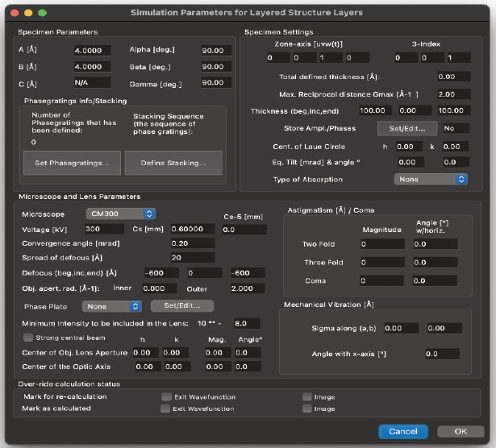Click the Phase Plate Set/Edit button
The image size is (496, 448).
[181, 306]
